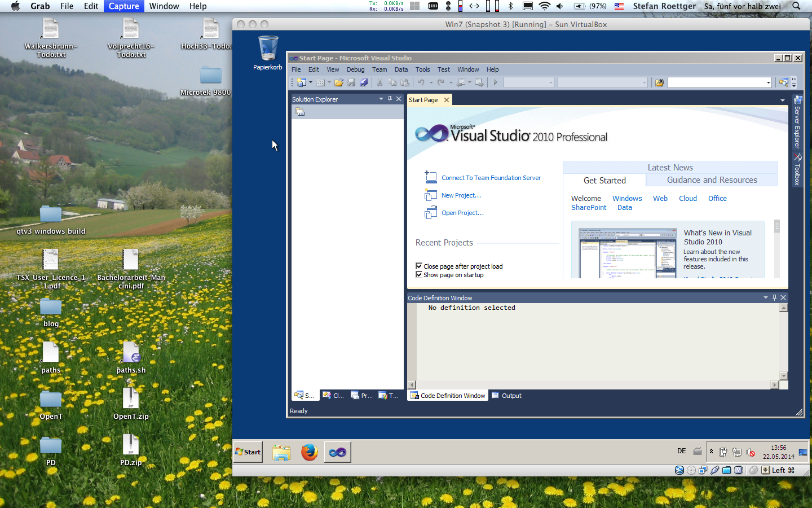
Task: Open Server Explorer side tab
Action: tap(797, 122)
